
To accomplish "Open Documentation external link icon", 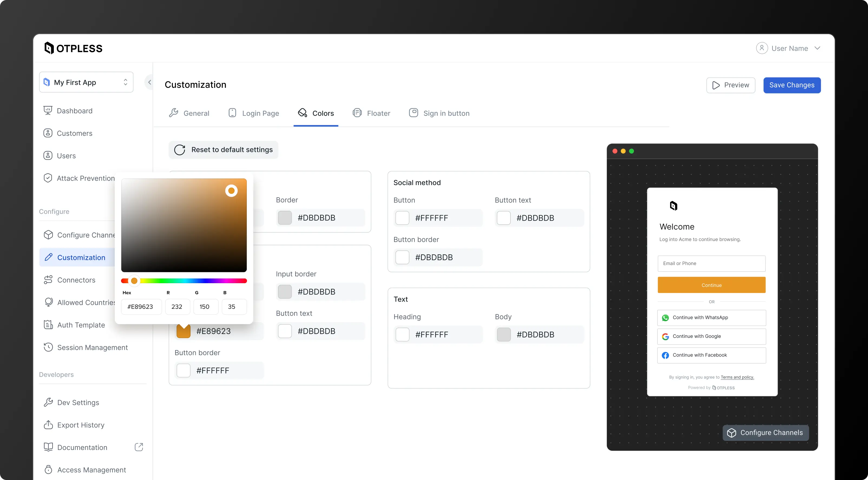I will pos(139,447).
